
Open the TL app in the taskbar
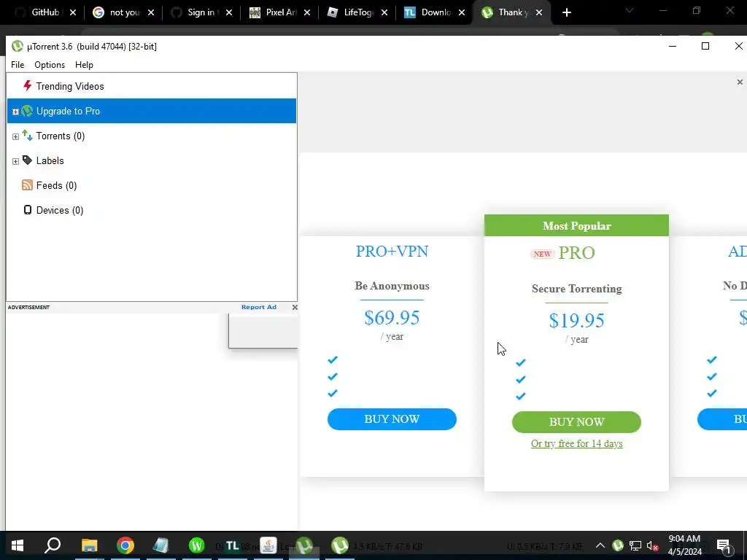232,545
